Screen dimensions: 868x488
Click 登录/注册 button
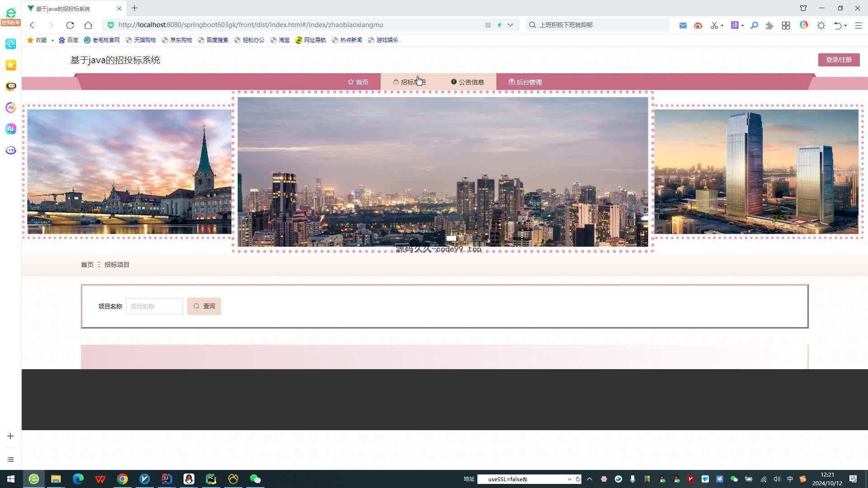tap(839, 60)
